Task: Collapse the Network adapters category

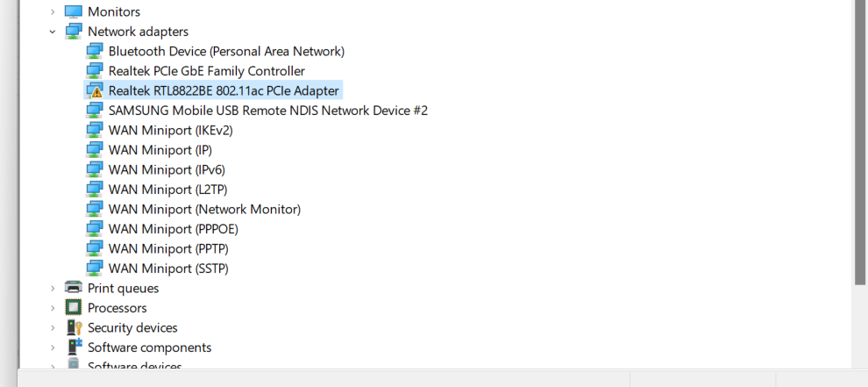Action: coord(53,32)
